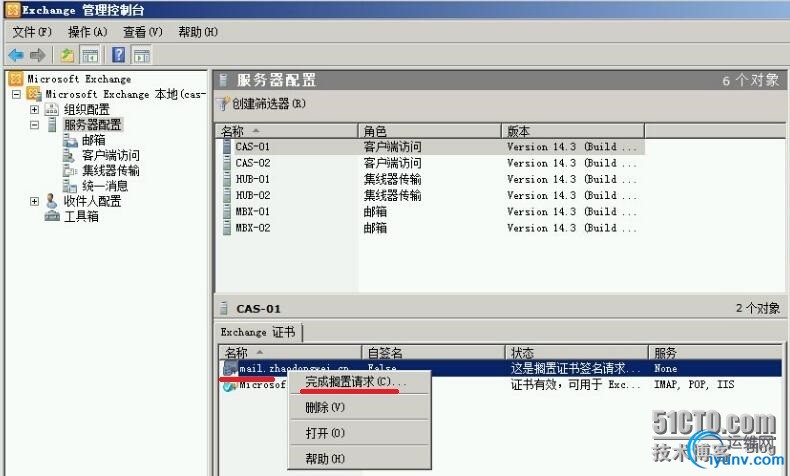Click the 证书有效，可用于 Exc... status cell
Screen dimensions: 790x476
[575, 384]
